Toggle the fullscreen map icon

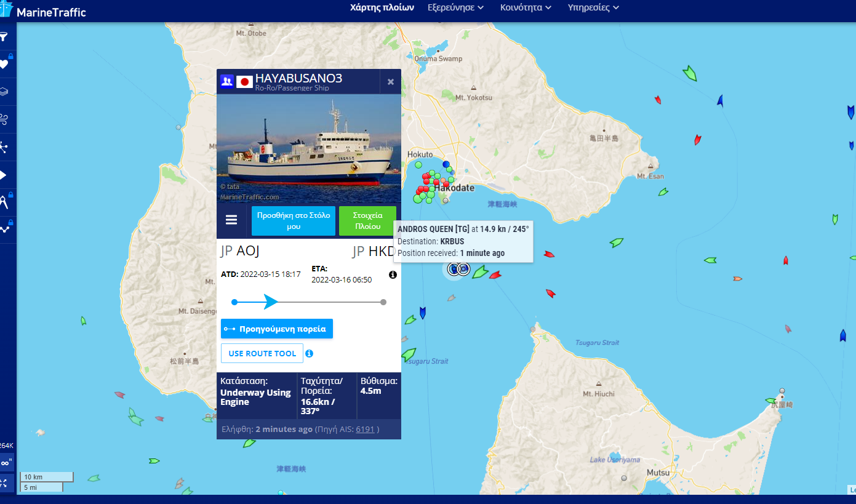pos(5,483)
